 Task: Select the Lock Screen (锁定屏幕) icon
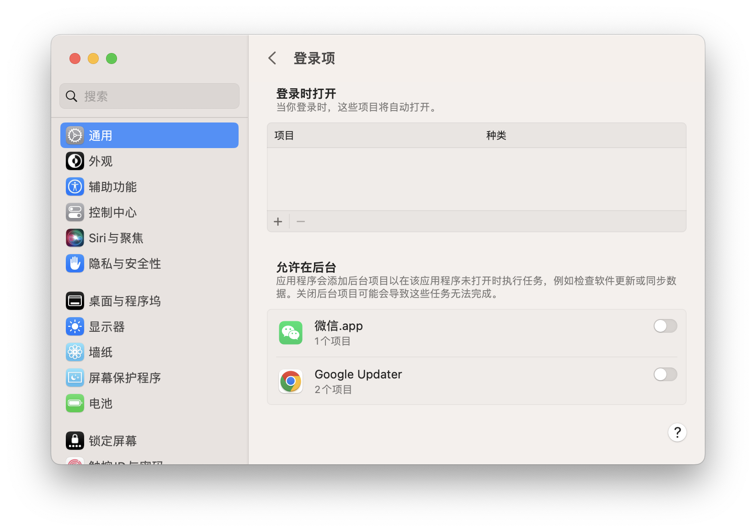click(75, 441)
